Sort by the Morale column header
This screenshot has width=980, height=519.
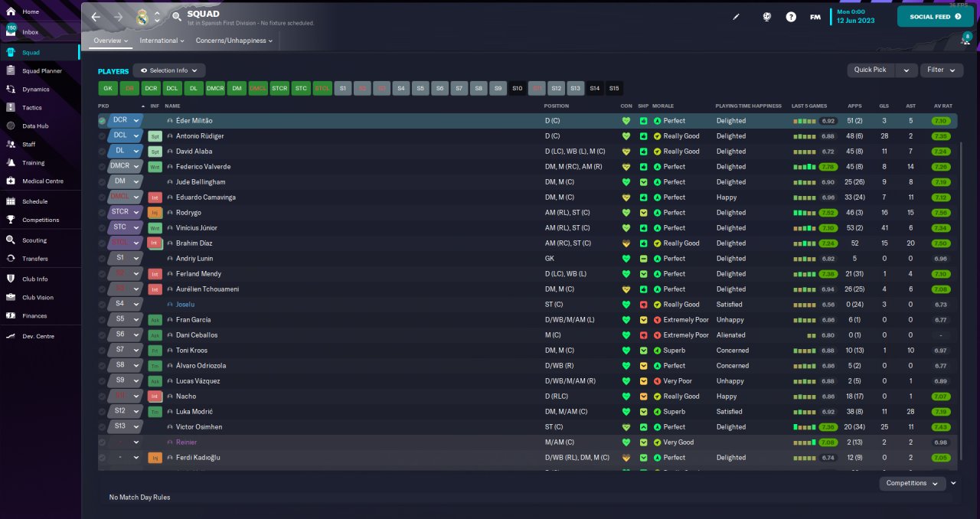tap(663, 106)
